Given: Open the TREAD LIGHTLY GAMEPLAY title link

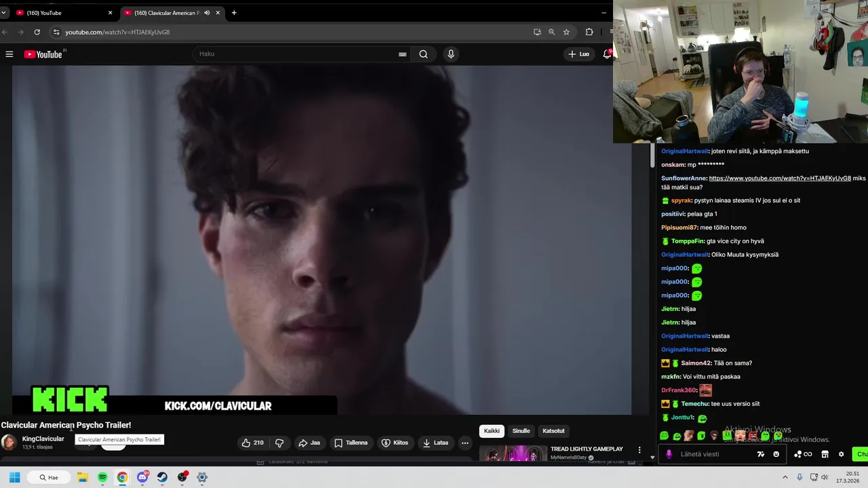Looking at the screenshot, I should 587,449.
